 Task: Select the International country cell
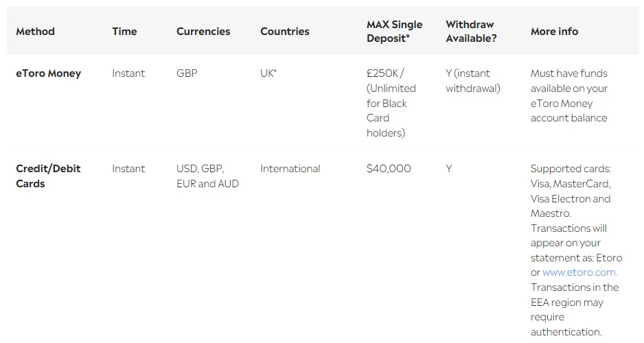tap(290, 169)
